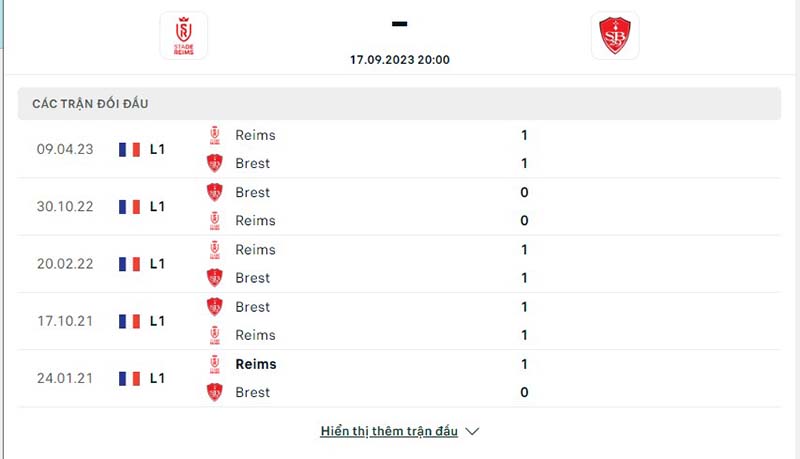Viewport: 800px width, 459px height.
Task: Click bold Reims winner name in 24.01.21 match
Action: click(x=256, y=364)
